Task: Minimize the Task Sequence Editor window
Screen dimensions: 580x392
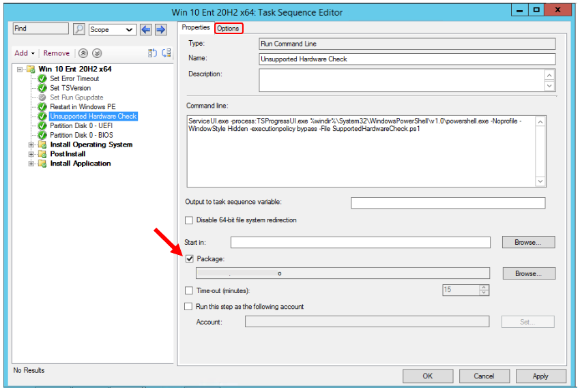Action: 520,10
